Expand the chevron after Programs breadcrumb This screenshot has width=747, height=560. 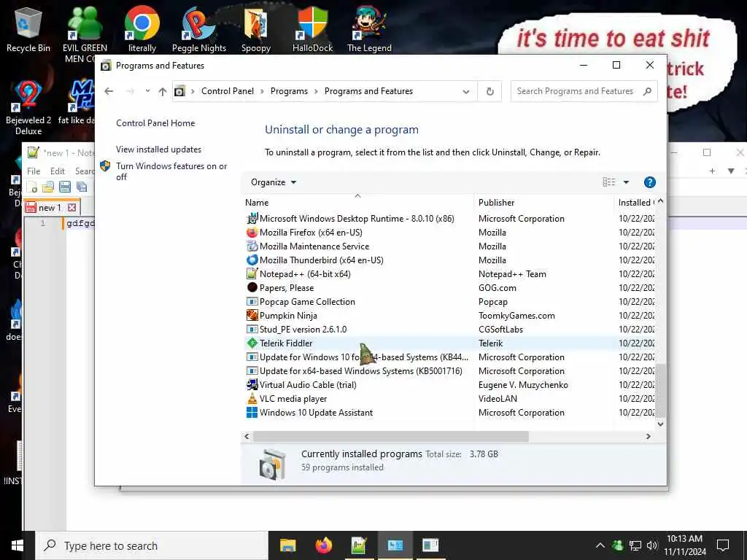pos(316,91)
